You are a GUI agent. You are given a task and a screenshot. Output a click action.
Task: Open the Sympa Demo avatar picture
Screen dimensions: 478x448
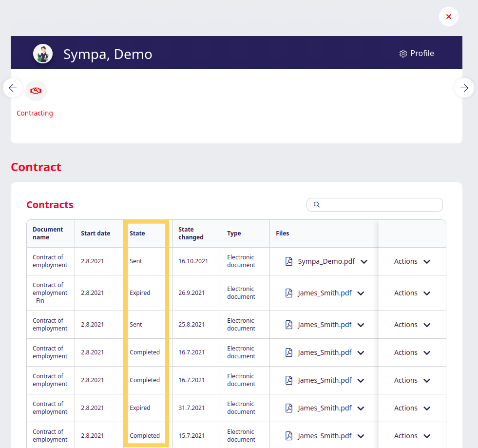click(43, 53)
